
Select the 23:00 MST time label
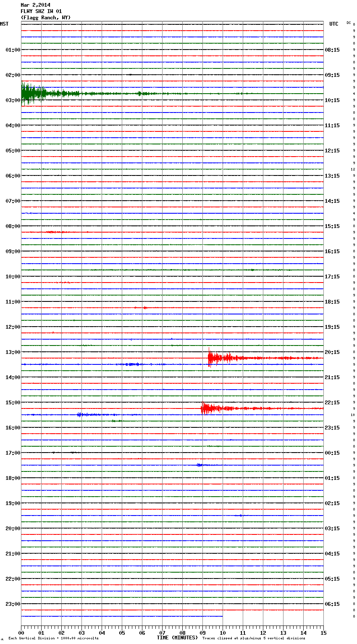(13, 604)
